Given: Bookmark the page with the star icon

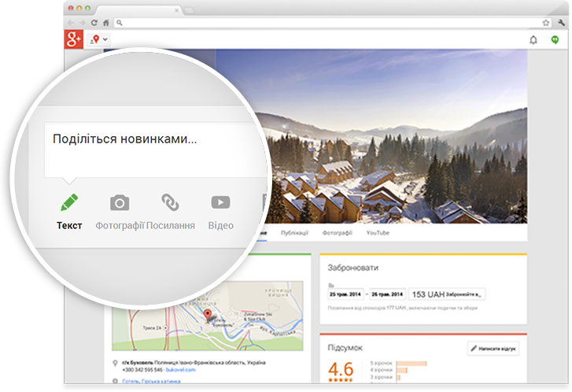Looking at the screenshot, I should pos(546,23).
